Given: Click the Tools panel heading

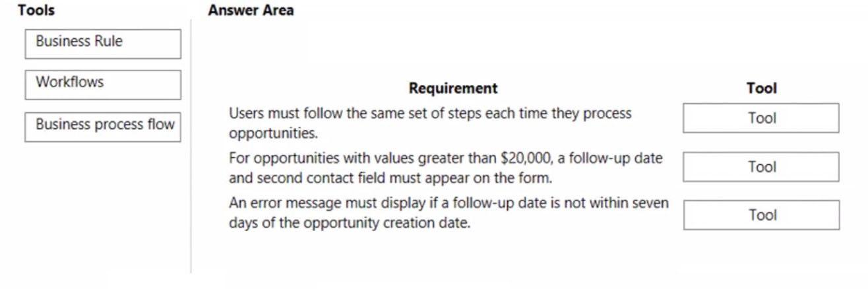Looking at the screenshot, I should (x=36, y=10).
